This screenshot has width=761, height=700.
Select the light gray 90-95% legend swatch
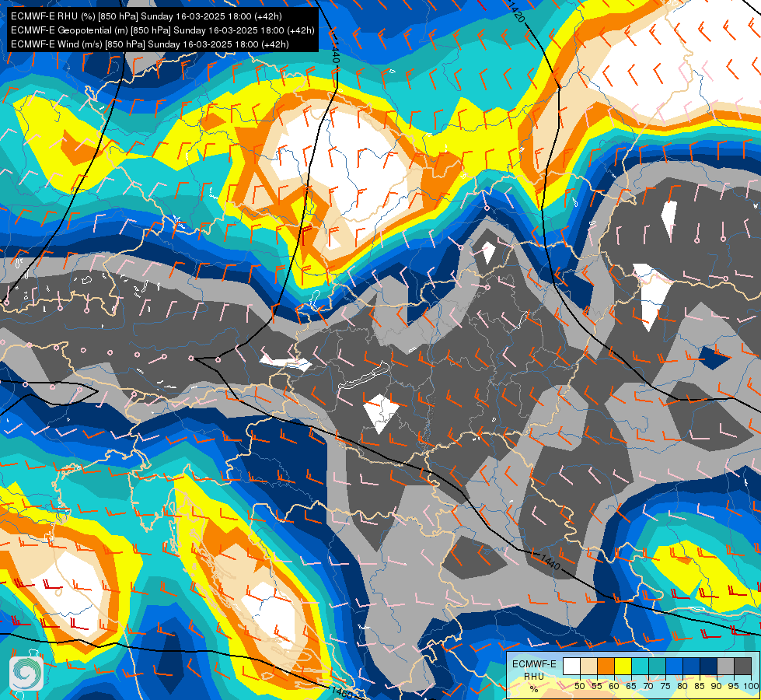click(726, 666)
